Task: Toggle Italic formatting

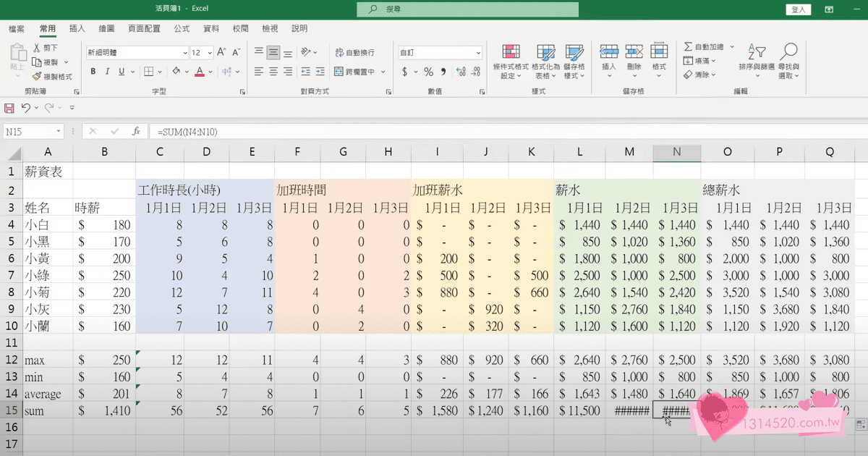Action: (107, 72)
